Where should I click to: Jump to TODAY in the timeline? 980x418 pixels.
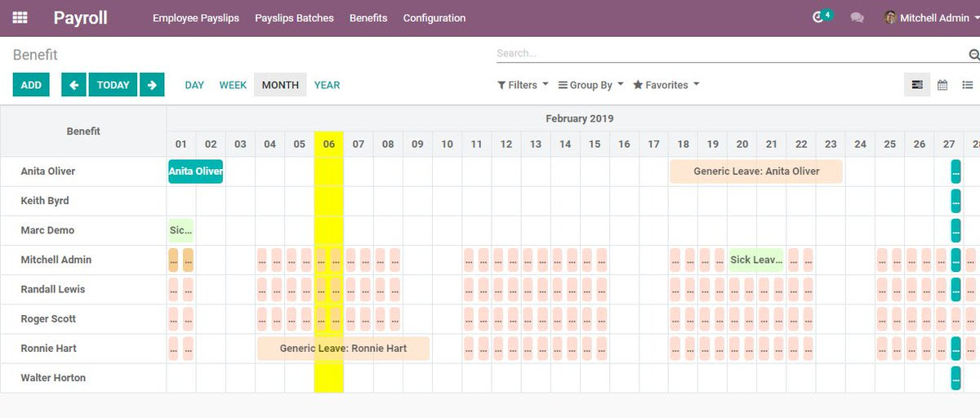click(113, 85)
